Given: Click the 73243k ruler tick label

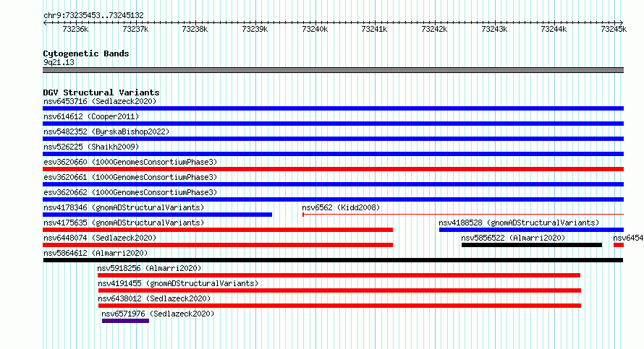Looking at the screenshot, I should click(494, 29).
